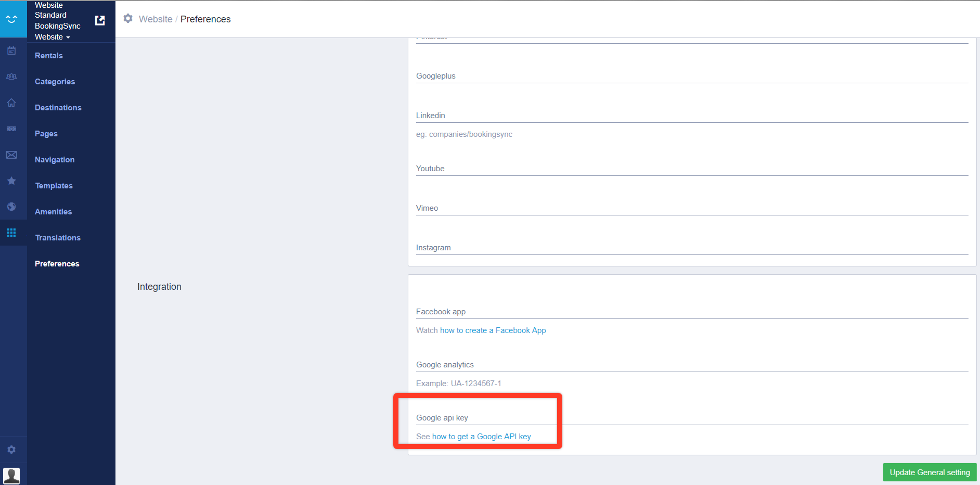Open the clients group icon
Viewport: 980px width, 485px height.
tap(11, 76)
